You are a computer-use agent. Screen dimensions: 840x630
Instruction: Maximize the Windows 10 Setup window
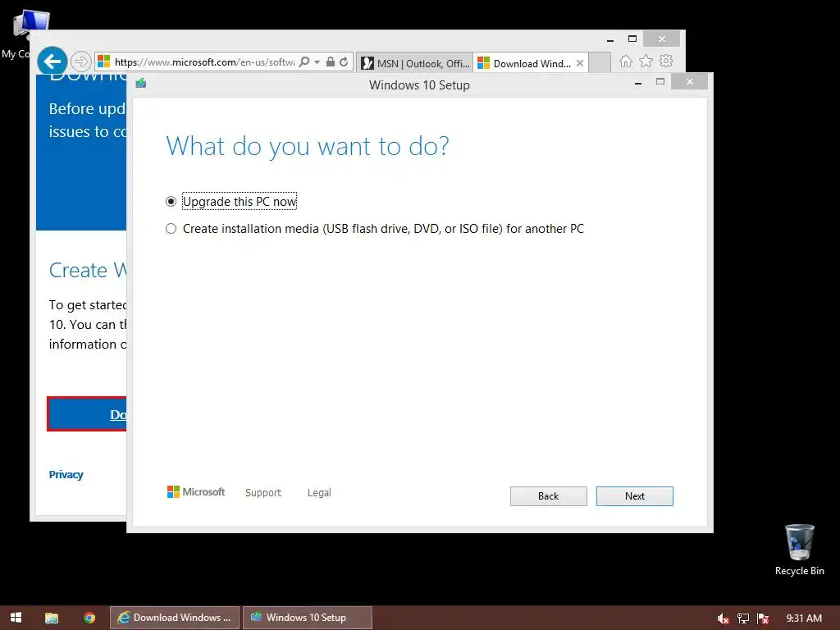coord(660,81)
